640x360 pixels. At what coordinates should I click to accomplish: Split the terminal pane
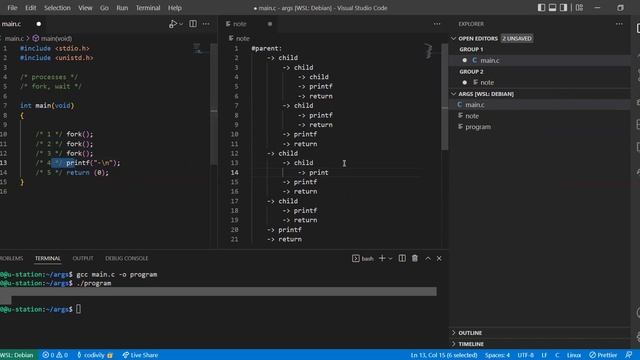pyautogui.click(x=402, y=258)
